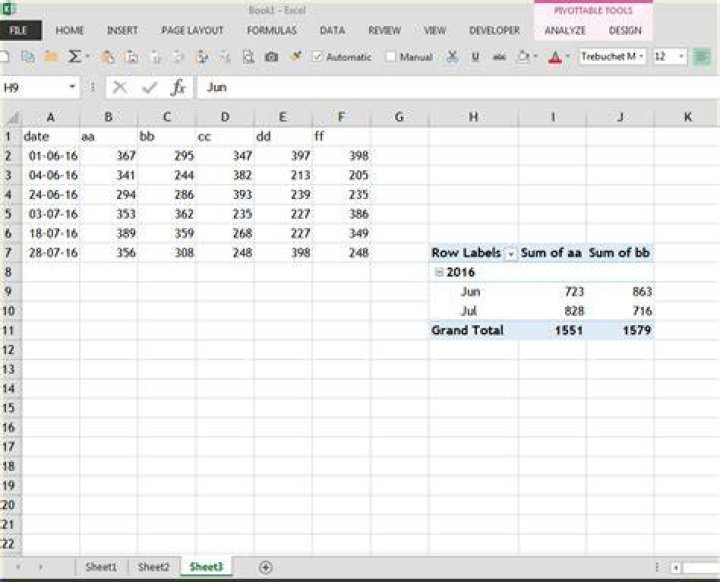The height and width of the screenshot is (582, 720).
Task: Check the Automatic calculation checkbox
Action: tap(317, 57)
